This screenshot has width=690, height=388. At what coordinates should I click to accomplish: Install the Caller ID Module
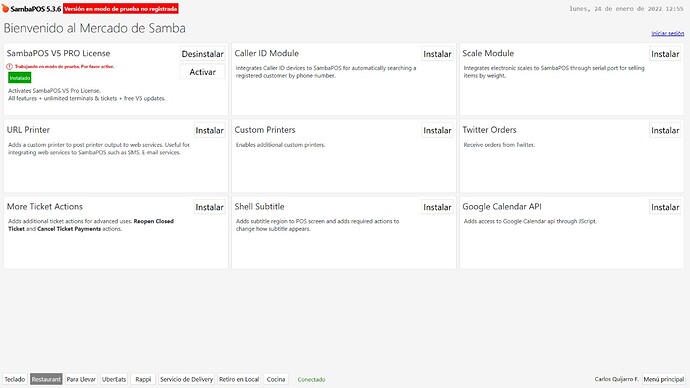pos(437,54)
